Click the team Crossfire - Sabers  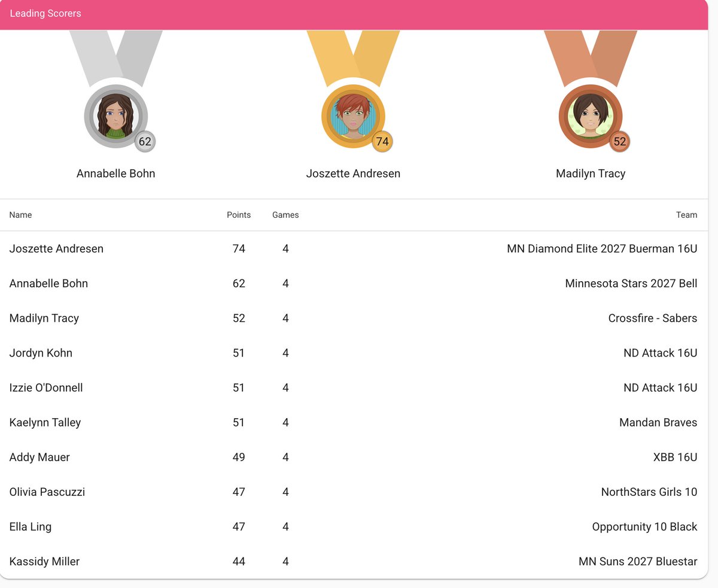point(653,318)
